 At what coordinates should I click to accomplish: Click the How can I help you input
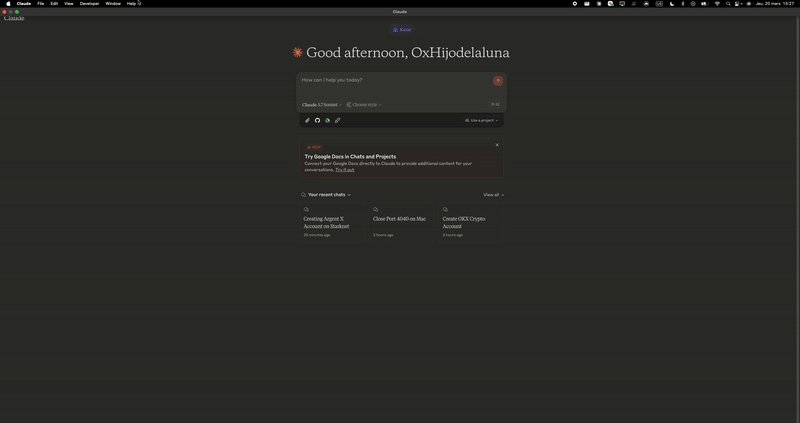390,80
